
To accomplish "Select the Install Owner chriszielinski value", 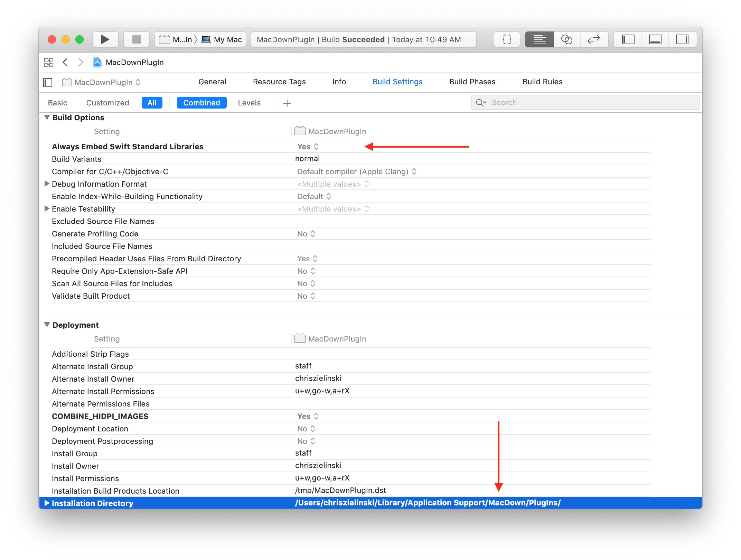I will pos(318,466).
